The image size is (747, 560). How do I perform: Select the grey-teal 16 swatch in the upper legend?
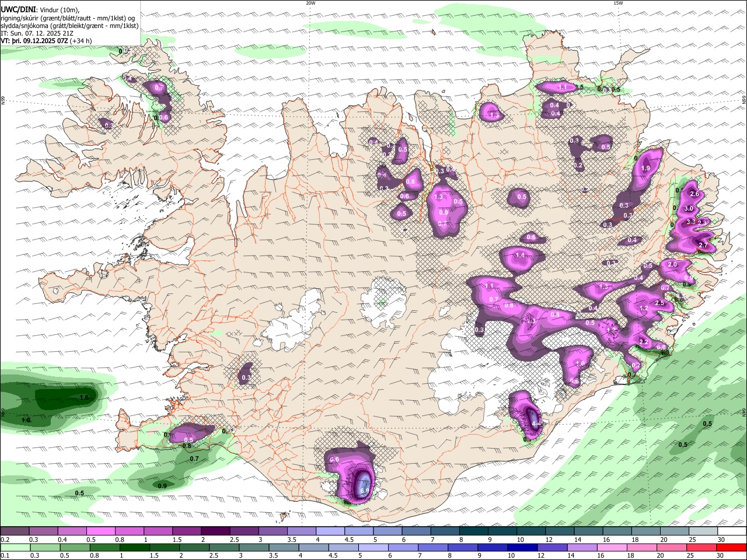[x=617, y=531]
